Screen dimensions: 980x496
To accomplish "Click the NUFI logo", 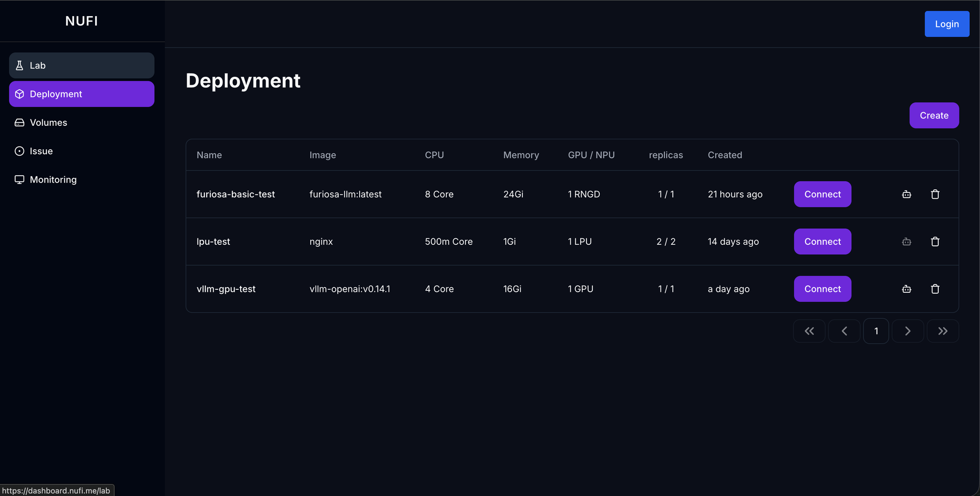I will tap(81, 21).
